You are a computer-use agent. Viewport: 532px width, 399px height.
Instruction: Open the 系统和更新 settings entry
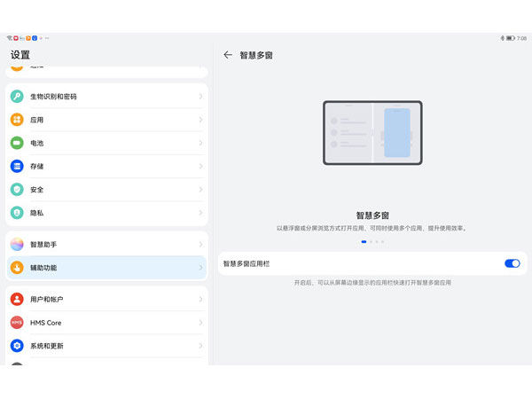click(106, 346)
